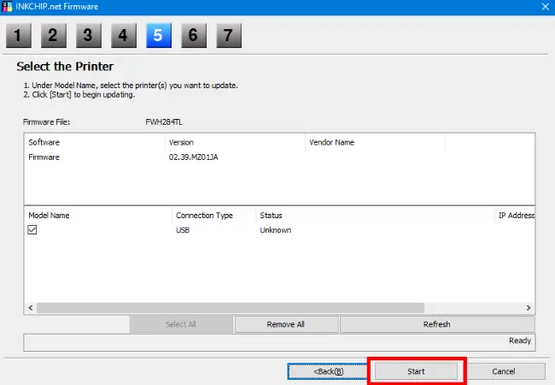Click the step 3 wizard icon

(89, 35)
